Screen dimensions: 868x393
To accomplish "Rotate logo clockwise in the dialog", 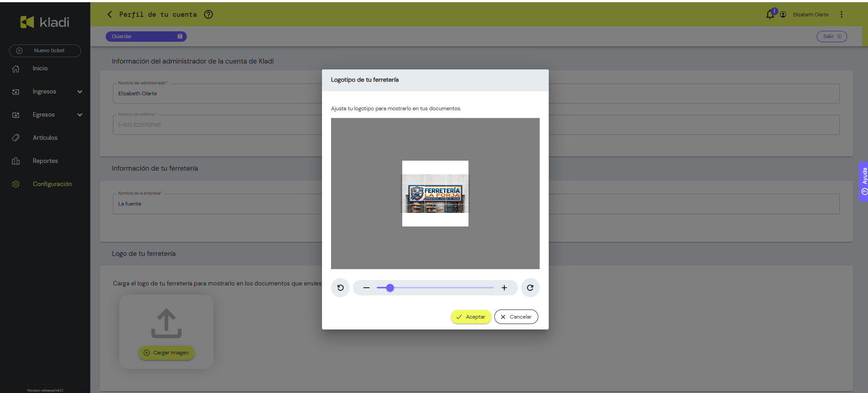I will [x=530, y=288].
